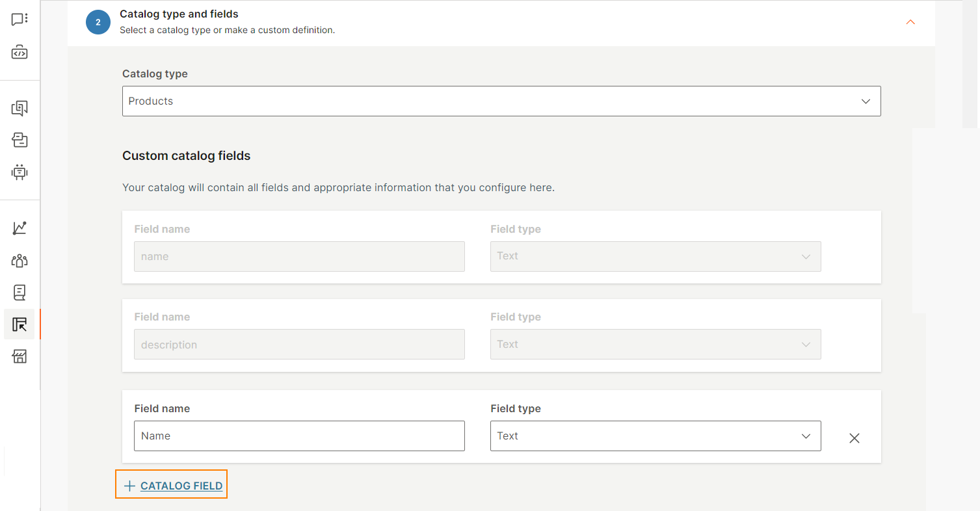The image size is (980, 511).
Task: Click inside the Name field input
Action: pos(298,436)
